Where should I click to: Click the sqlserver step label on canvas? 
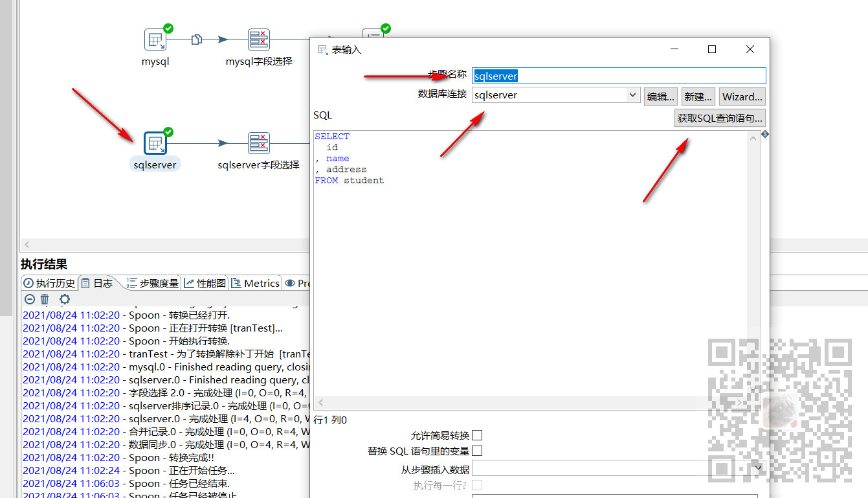point(155,164)
